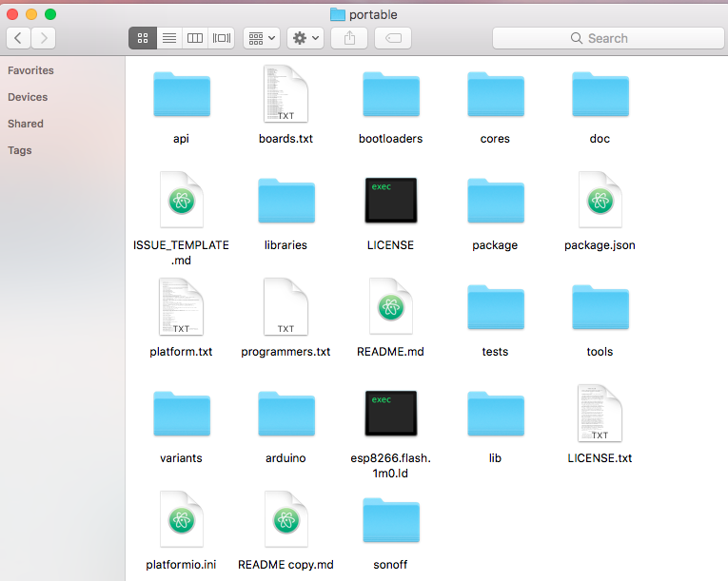Expand the Shared sidebar section
728x581 pixels.
26,124
